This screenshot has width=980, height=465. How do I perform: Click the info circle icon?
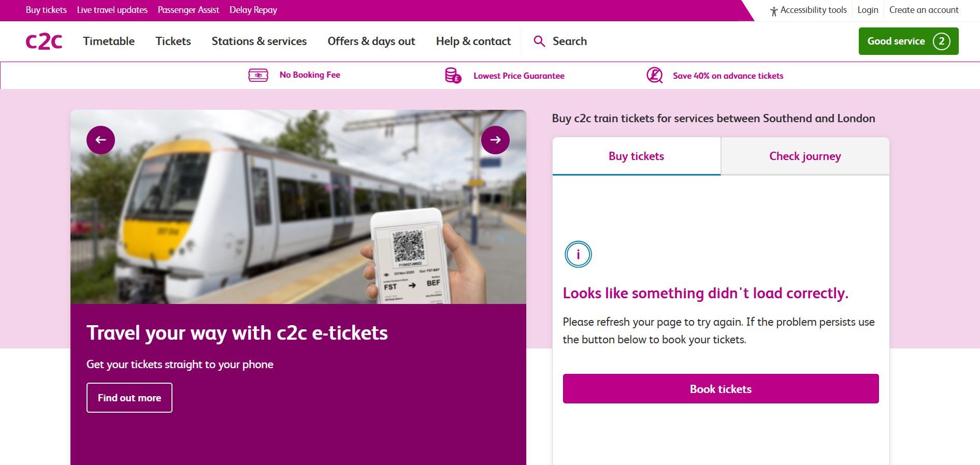(x=578, y=254)
